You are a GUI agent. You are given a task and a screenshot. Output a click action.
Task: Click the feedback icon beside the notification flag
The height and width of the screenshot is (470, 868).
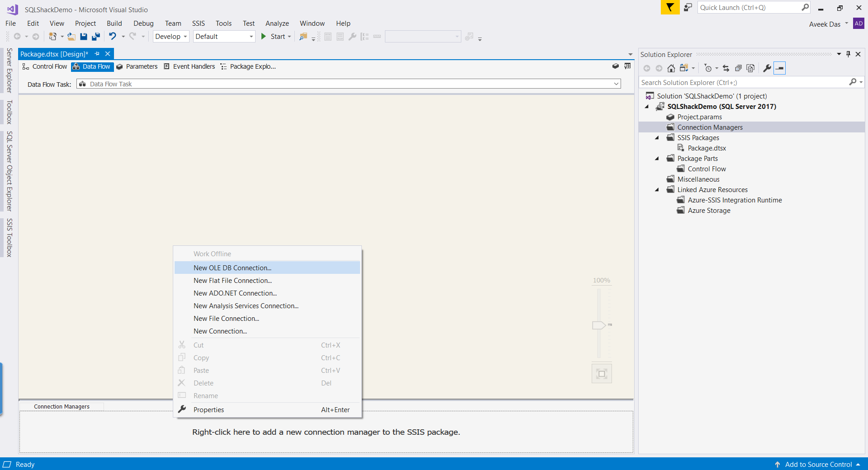[x=688, y=8]
